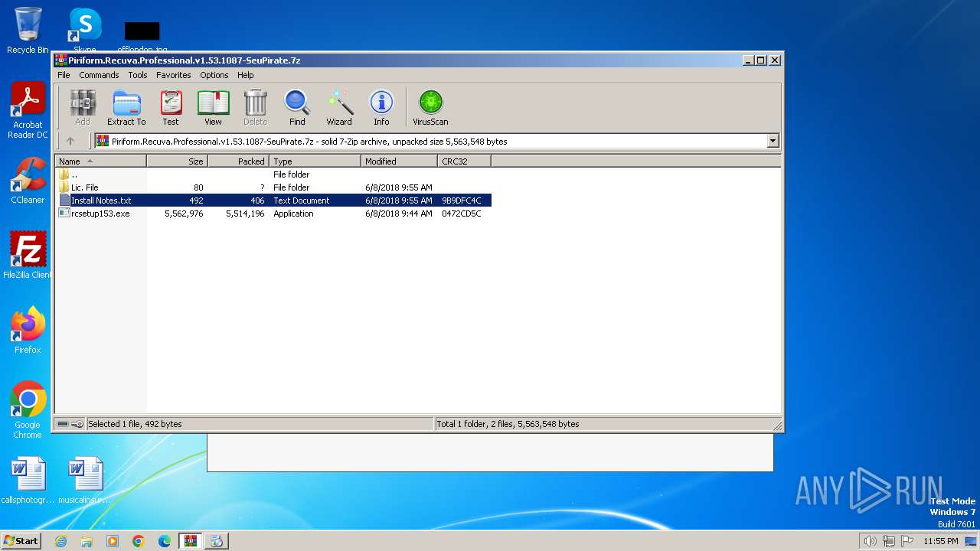Click the volume icon in system tray
Screen dimensions: 980x551
(870, 541)
